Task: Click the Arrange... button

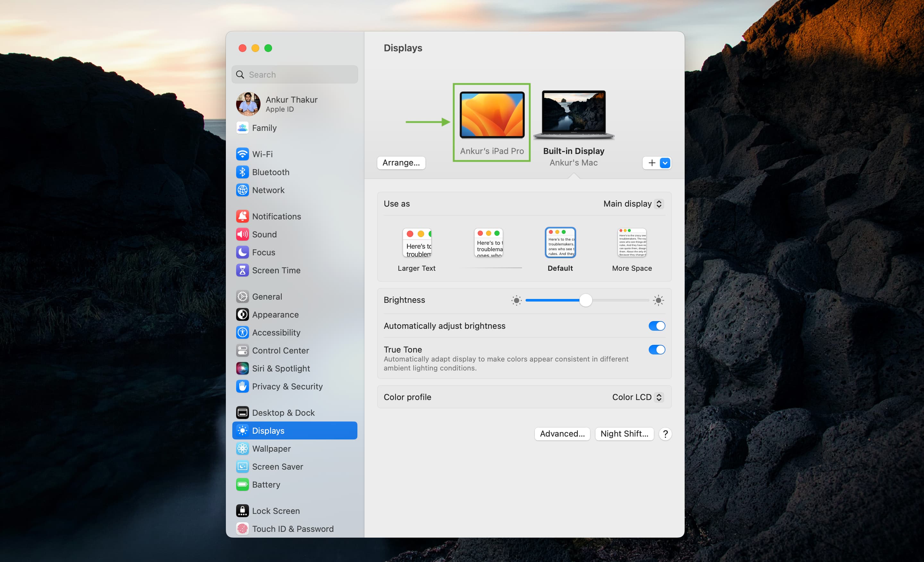Action: [402, 162]
